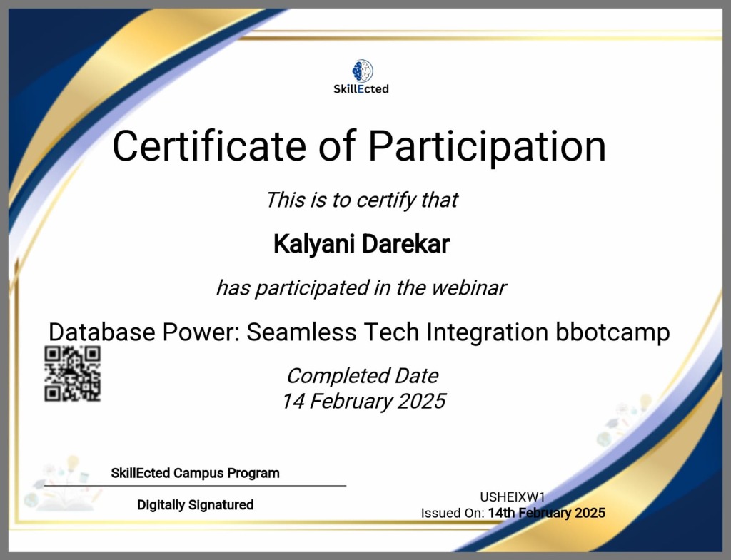Screen dimensions: 731x560
Task: Select the Completed Date text
Action: coord(361,375)
